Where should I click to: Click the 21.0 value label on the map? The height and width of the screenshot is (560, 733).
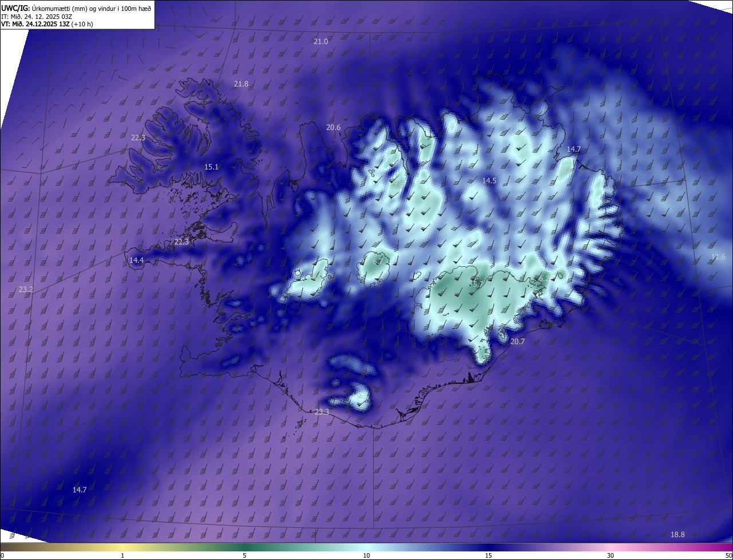pos(321,42)
